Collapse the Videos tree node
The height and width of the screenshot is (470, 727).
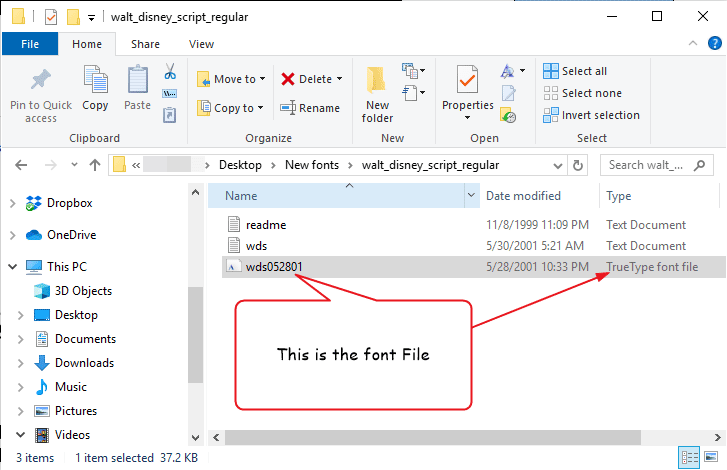[20, 435]
